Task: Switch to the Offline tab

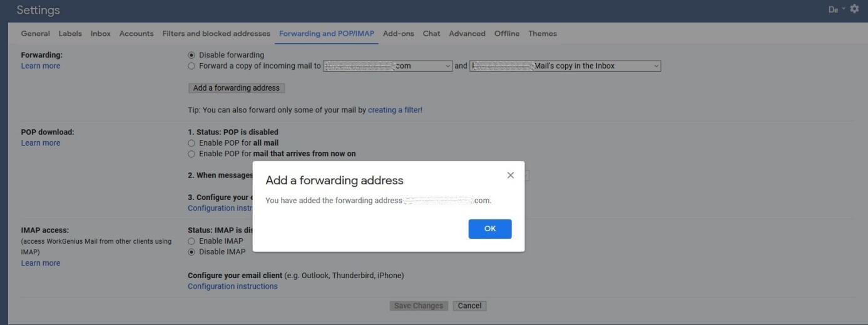Action: [507, 34]
